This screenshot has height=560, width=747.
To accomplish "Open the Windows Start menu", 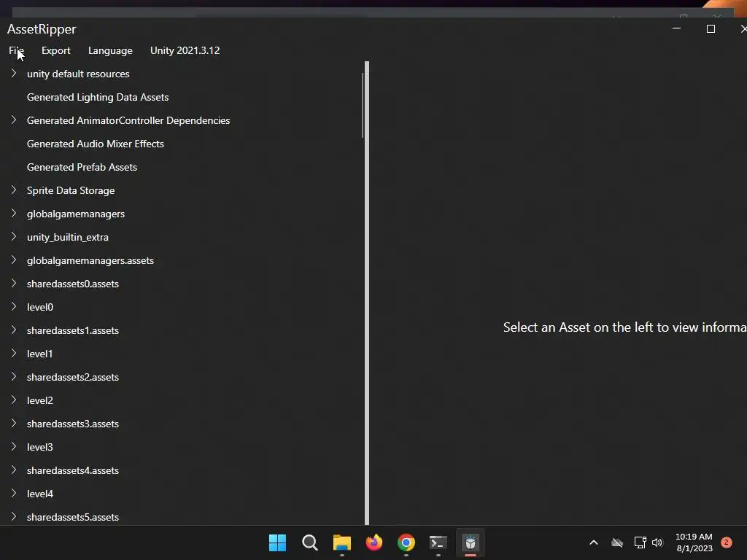I will pos(277,542).
